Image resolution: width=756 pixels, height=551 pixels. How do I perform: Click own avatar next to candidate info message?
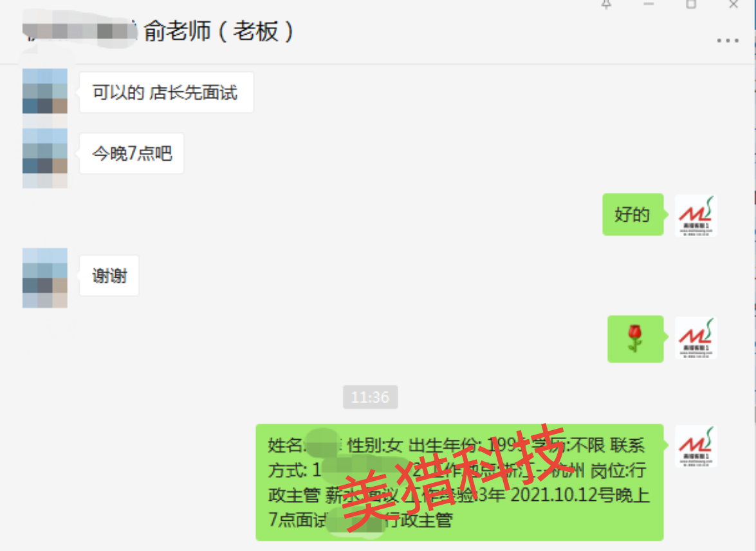[x=696, y=446]
